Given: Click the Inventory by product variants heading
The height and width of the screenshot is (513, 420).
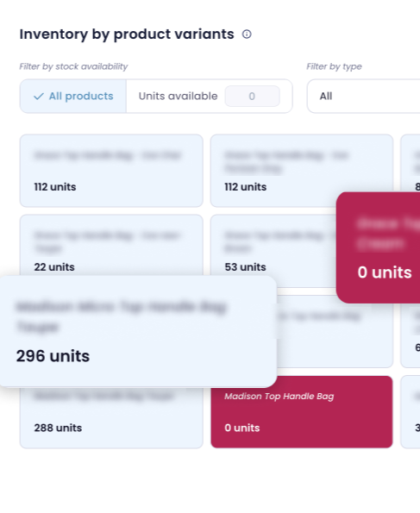Looking at the screenshot, I should (127, 34).
